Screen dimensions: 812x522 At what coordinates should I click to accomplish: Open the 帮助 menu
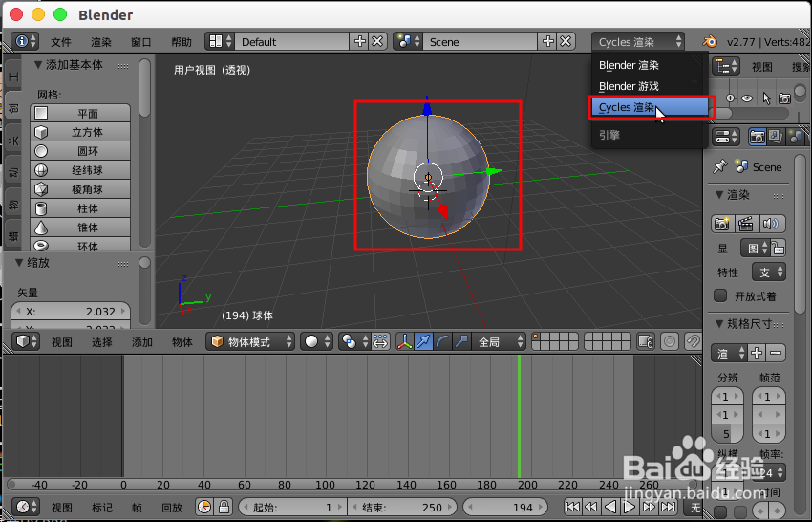click(x=182, y=42)
